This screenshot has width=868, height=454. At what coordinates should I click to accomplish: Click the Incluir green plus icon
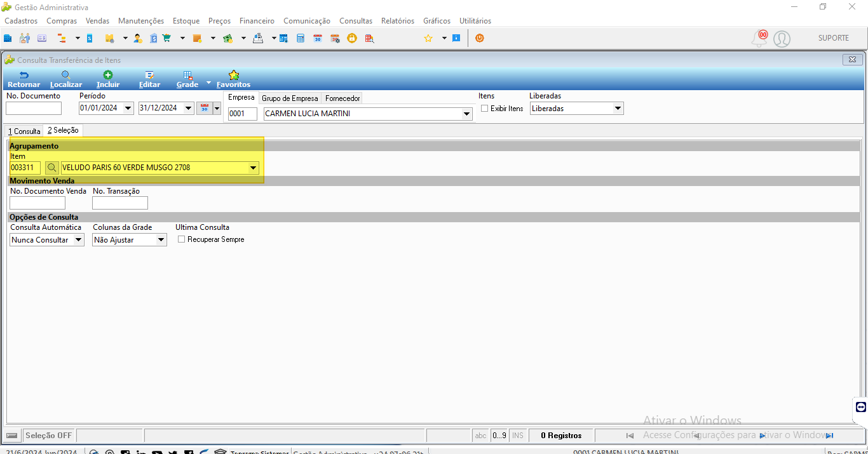pyautogui.click(x=108, y=75)
